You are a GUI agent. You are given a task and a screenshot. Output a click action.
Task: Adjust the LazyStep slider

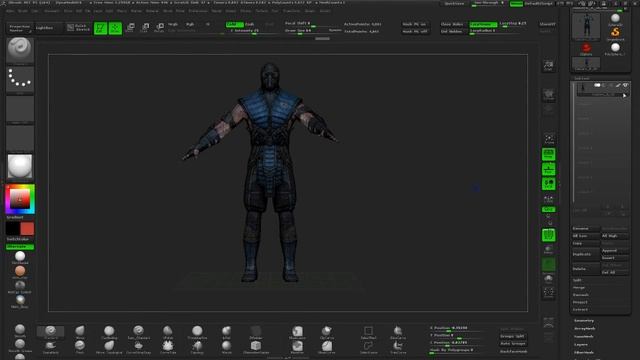click(513, 24)
